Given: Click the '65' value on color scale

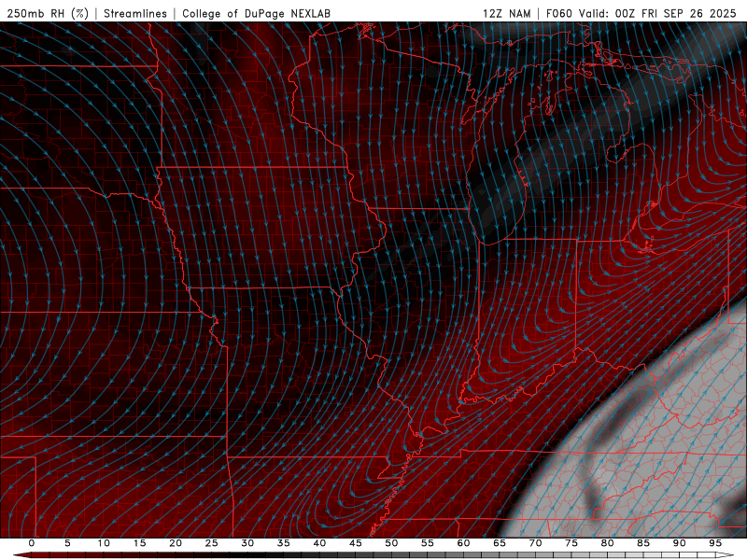Looking at the screenshot, I should tap(500, 543).
